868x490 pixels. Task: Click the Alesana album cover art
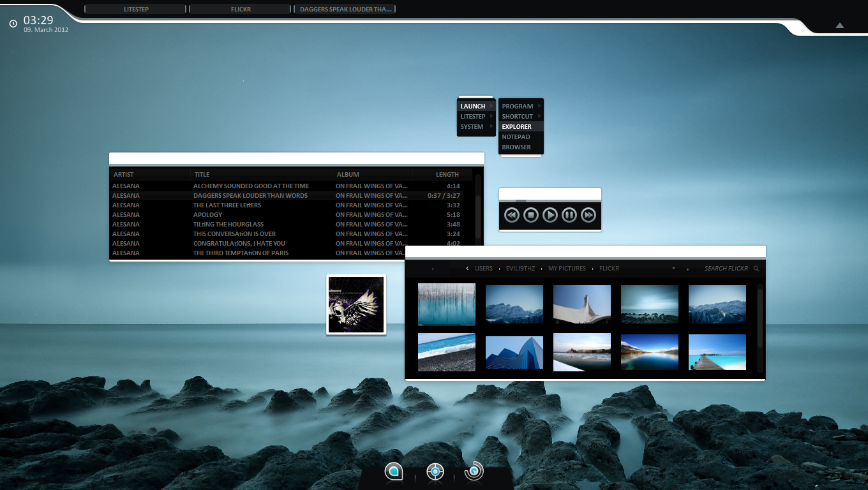point(356,304)
